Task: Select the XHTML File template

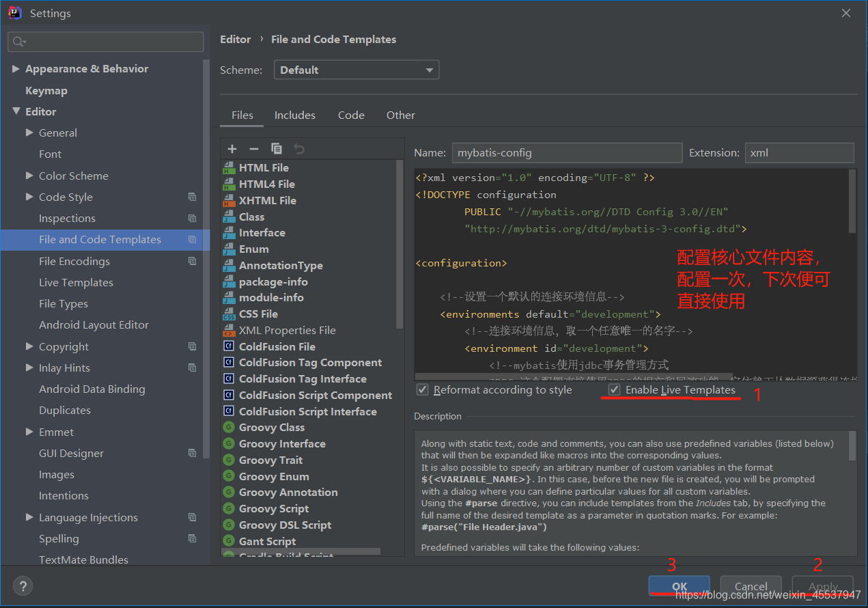Action: click(268, 201)
